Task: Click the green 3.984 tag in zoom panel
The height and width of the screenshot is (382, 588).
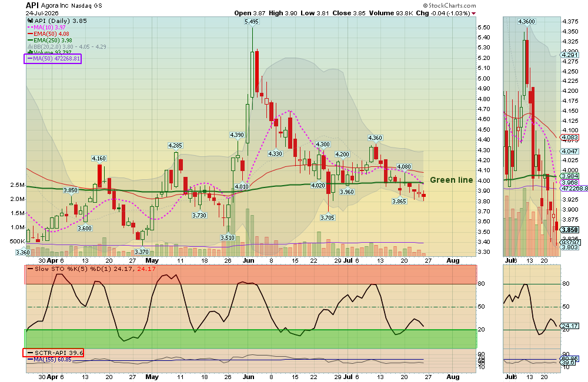Action: [570, 176]
